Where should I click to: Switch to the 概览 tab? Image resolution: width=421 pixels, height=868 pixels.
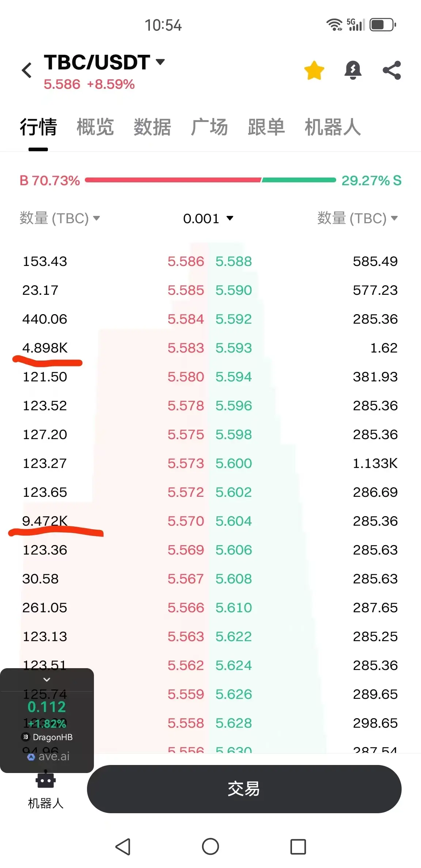[95, 127]
